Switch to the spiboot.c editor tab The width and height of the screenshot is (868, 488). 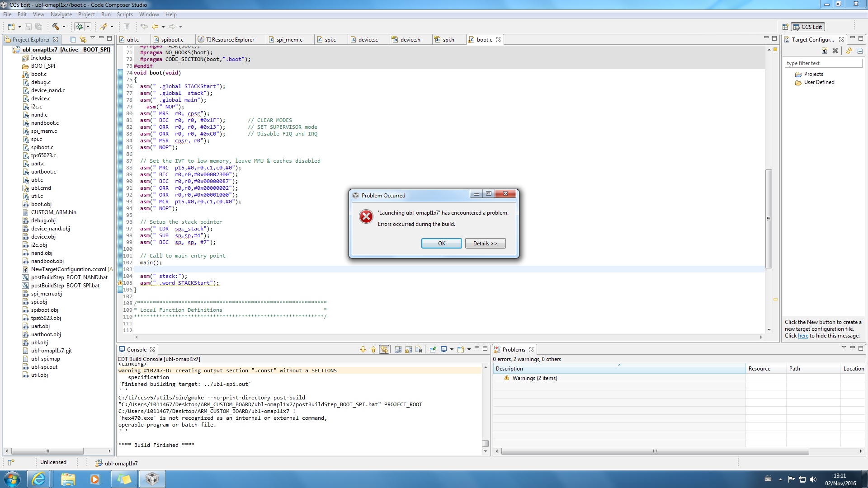click(172, 40)
